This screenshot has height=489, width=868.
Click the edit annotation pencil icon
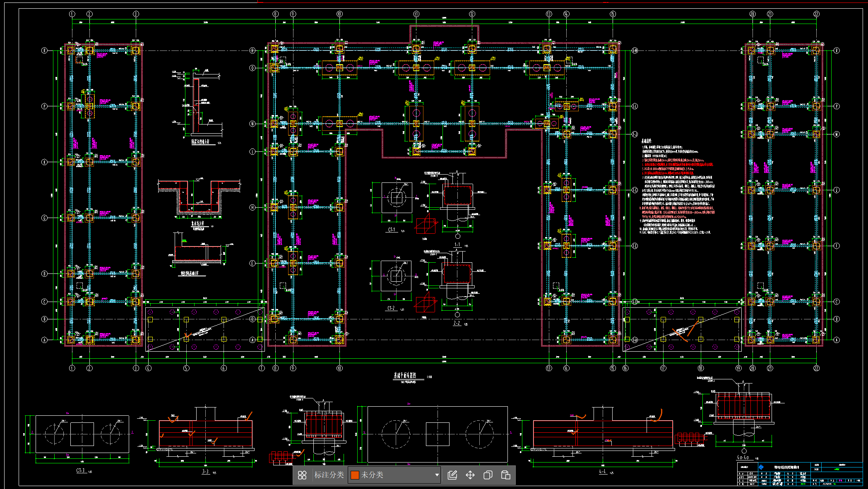452,475
